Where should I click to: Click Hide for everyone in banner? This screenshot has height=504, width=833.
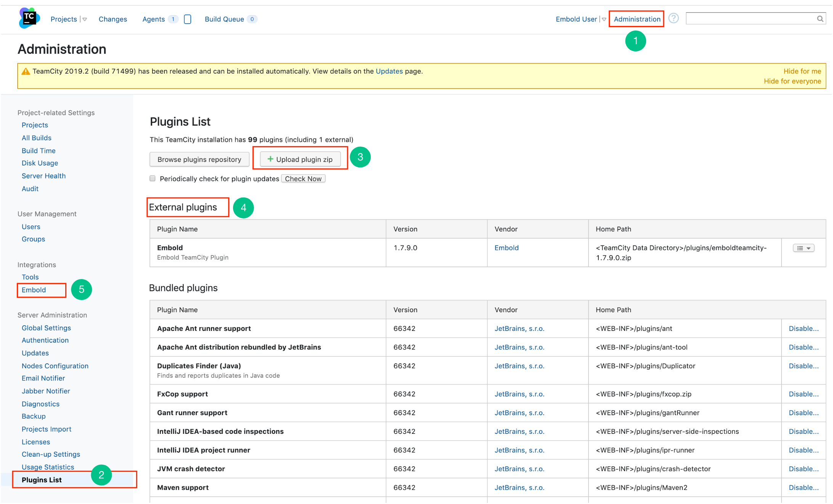click(792, 81)
